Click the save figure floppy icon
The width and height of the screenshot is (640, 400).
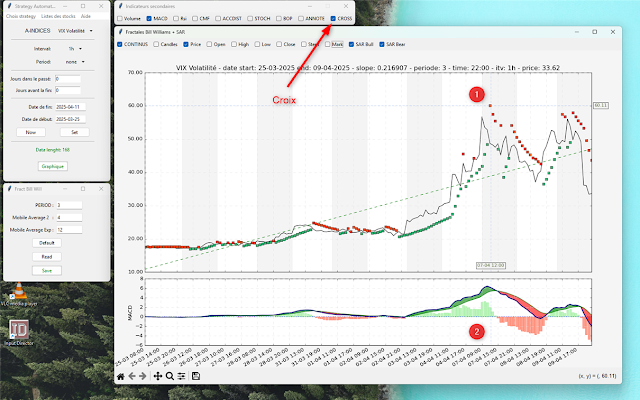(x=196, y=376)
